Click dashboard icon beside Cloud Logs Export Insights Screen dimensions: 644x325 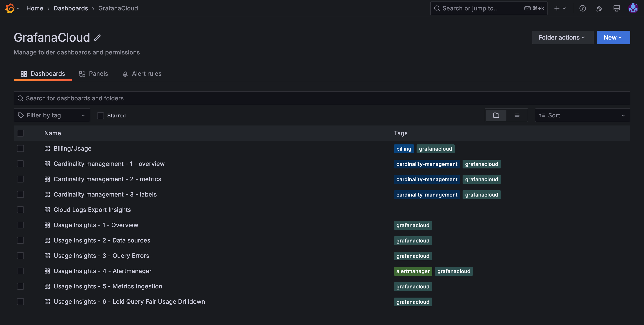47,210
